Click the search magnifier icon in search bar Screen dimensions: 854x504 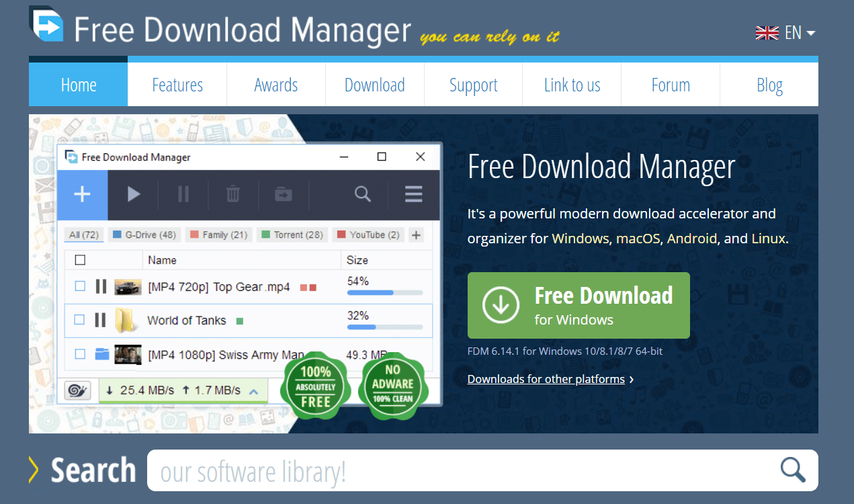pos(793,469)
